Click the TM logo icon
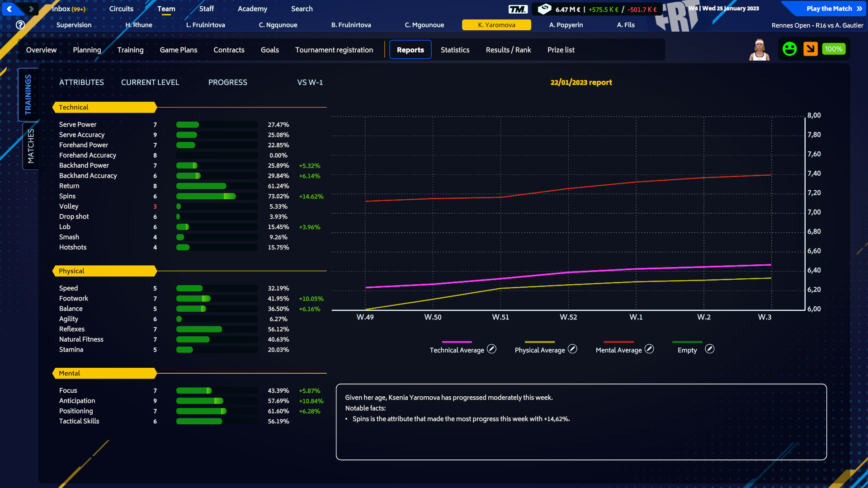The height and width of the screenshot is (488, 868). coord(518,9)
